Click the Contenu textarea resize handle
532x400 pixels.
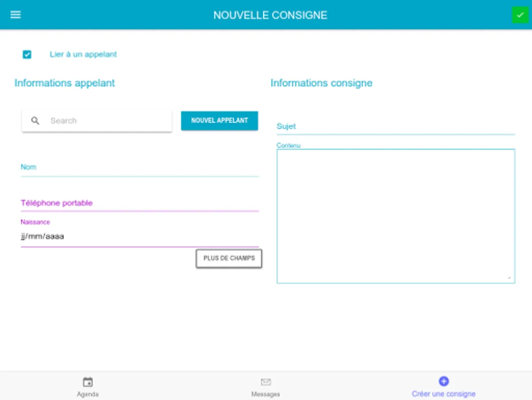click(x=509, y=277)
